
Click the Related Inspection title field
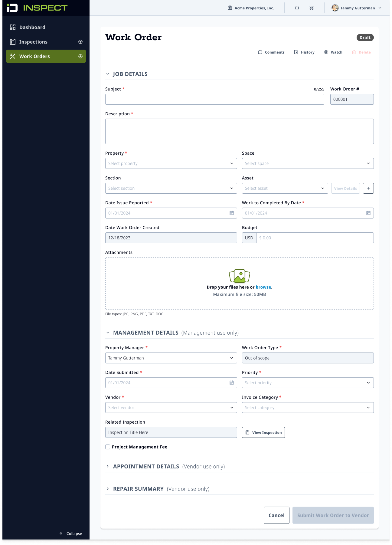click(x=171, y=432)
